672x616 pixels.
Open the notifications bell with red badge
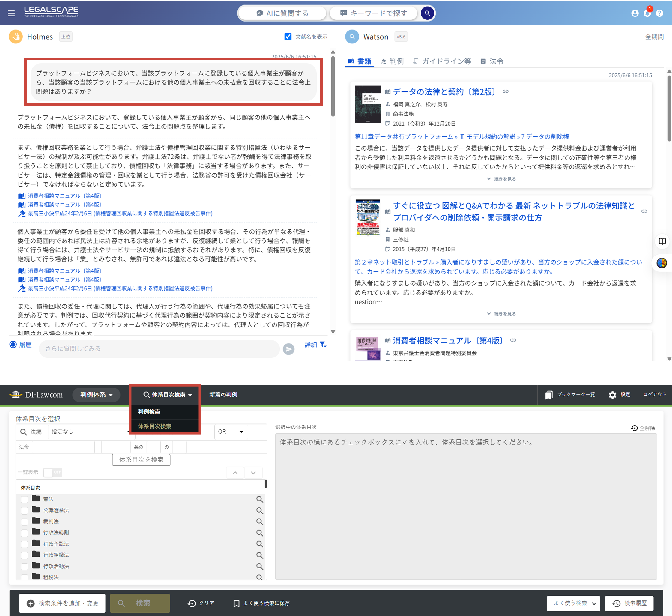click(x=647, y=13)
